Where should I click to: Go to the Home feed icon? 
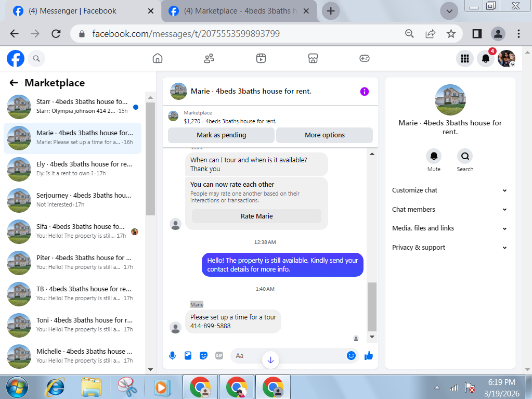pos(158,58)
